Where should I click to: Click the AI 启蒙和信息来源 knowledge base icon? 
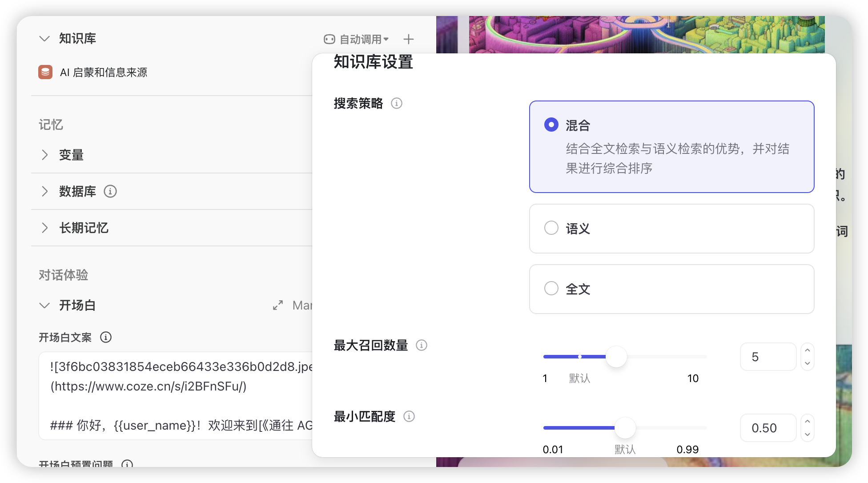click(x=45, y=72)
